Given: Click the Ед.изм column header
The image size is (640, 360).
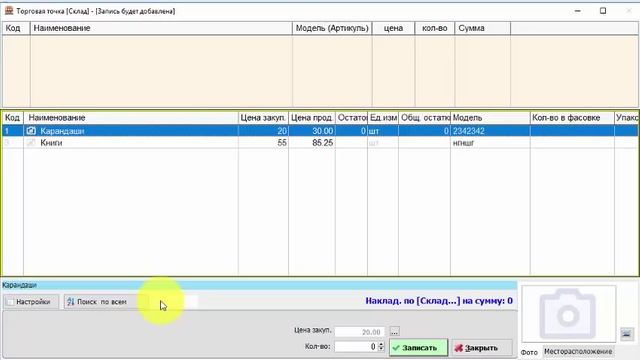Looking at the screenshot, I should point(383,118).
